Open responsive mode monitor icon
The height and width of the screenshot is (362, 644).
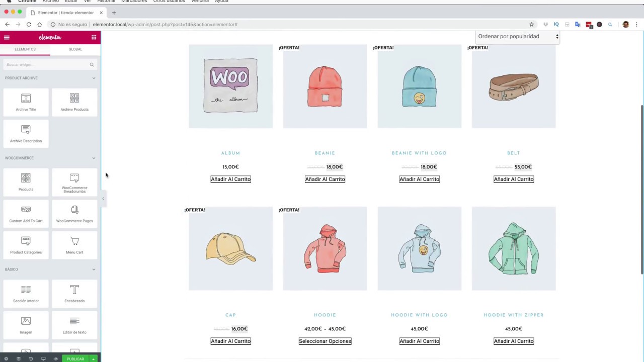point(43,359)
